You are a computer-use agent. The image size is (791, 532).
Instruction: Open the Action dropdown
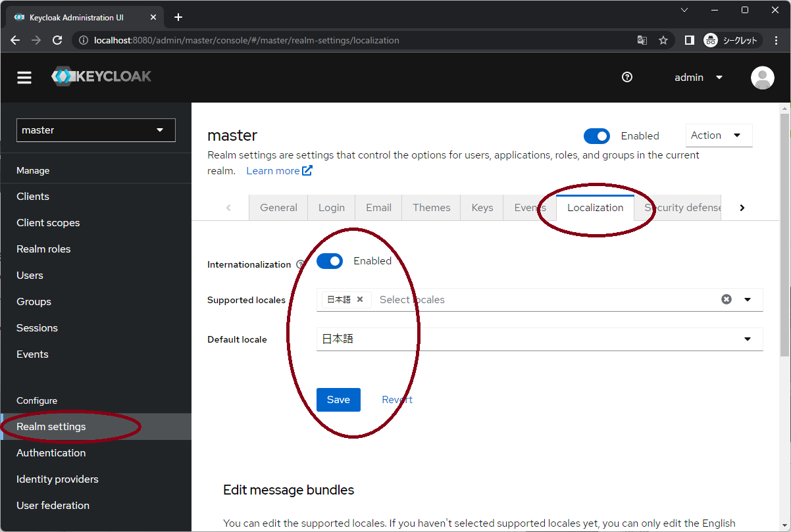click(719, 135)
